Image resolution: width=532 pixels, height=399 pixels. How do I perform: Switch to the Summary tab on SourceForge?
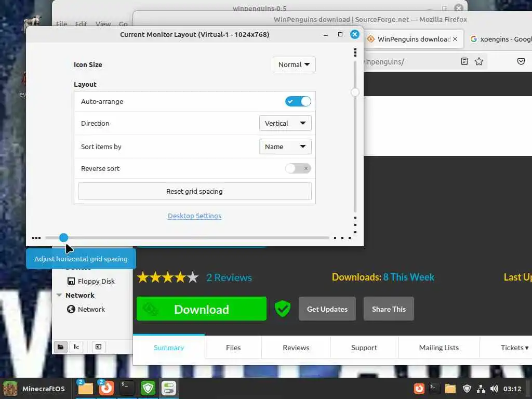169,347
